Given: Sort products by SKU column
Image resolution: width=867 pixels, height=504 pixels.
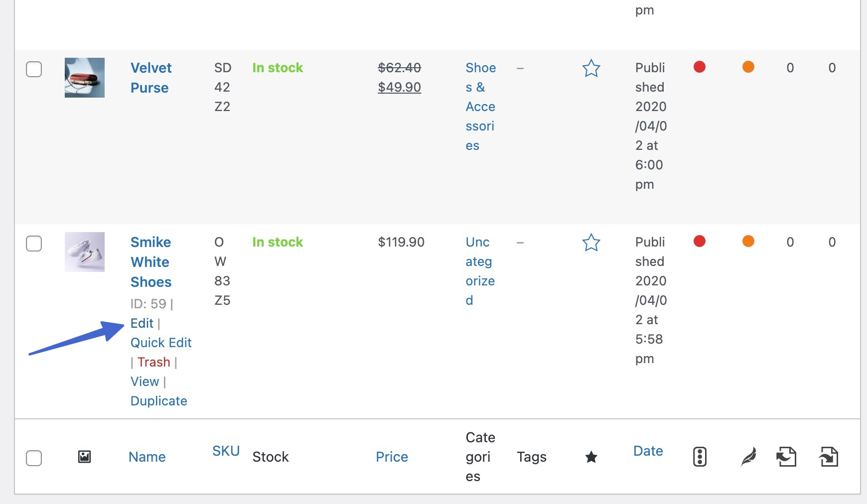Looking at the screenshot, I should [x=226, y=451].
